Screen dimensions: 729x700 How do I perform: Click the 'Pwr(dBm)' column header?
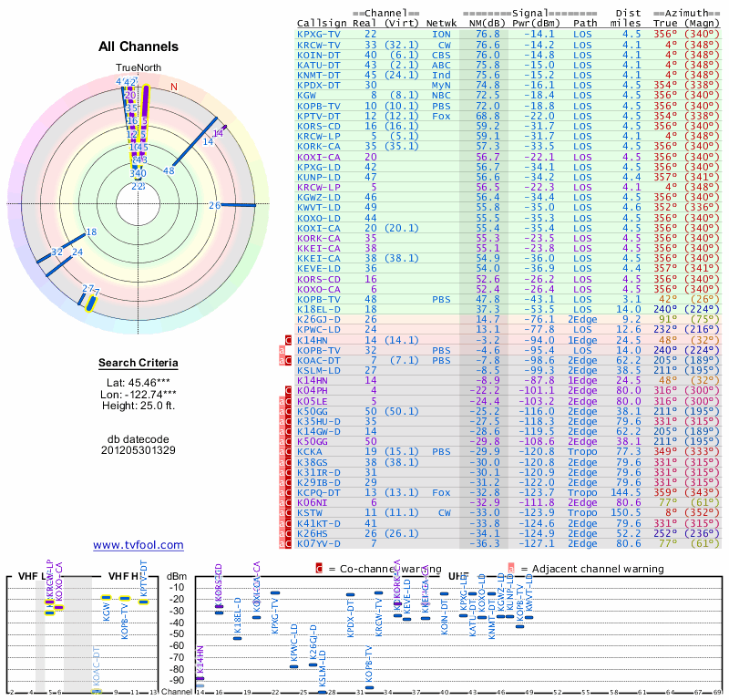(x=536, y=23)
